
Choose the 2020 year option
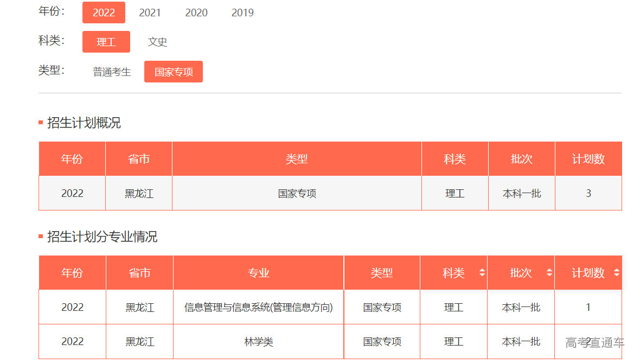pyautogui.click(x=196, y=12)
